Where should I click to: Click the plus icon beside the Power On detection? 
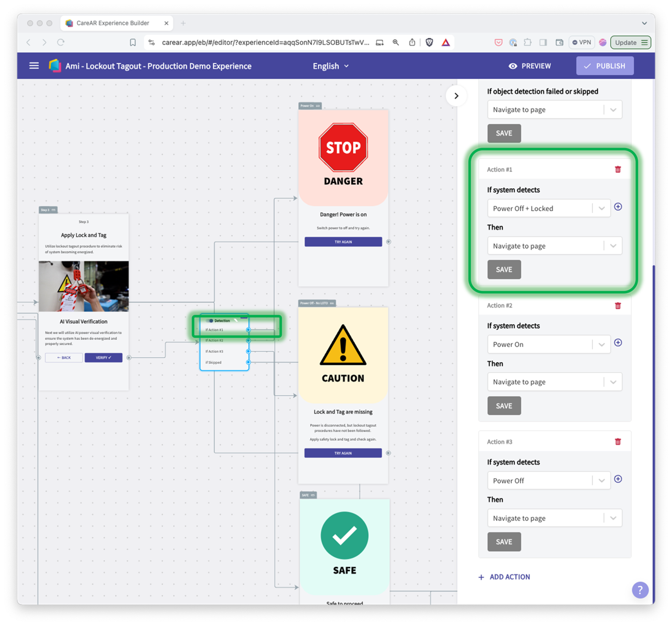[x=618, y=342]
